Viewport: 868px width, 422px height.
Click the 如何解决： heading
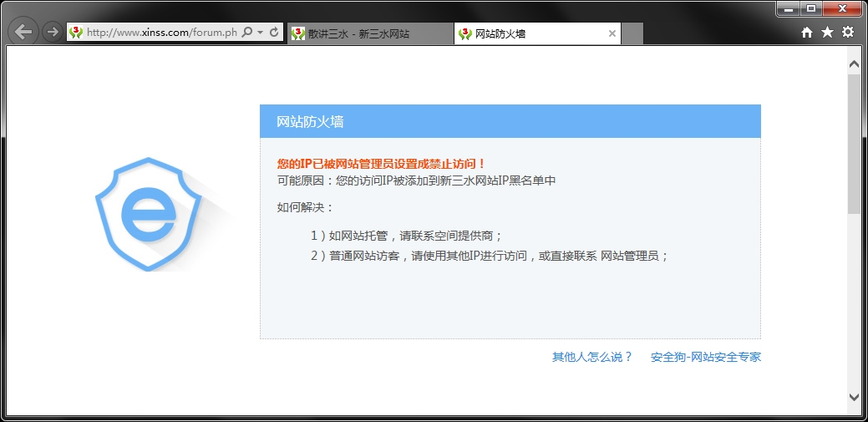coord(306,208)
